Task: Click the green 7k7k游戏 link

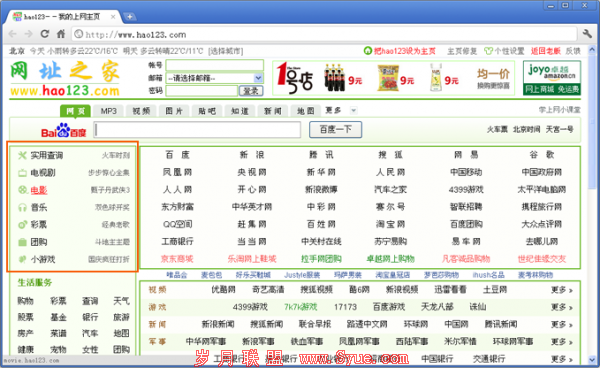Action: [x=301, y=307]
